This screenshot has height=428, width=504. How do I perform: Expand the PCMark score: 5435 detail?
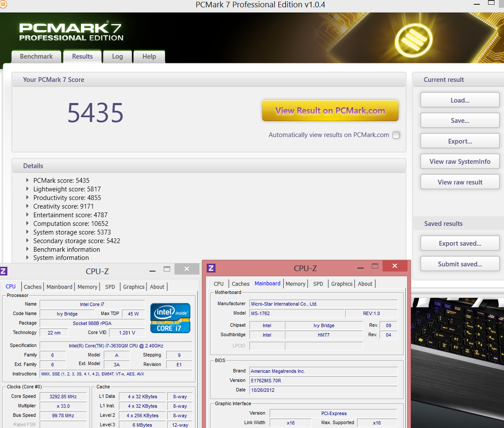(x=27, y=181)
